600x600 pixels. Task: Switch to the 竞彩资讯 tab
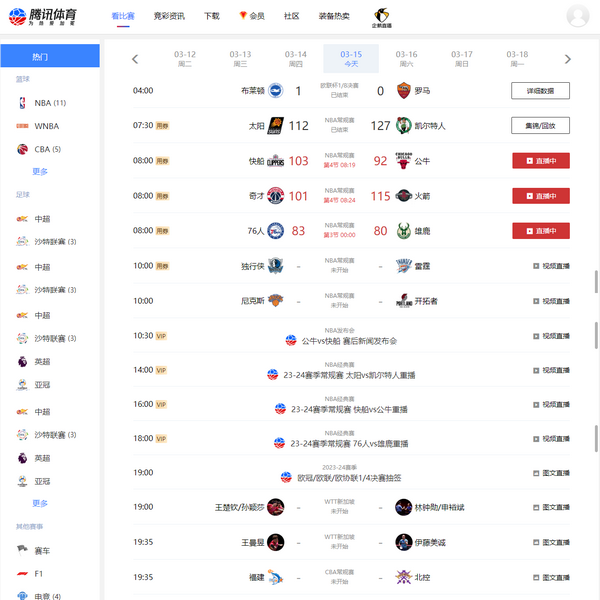(x=169, y=17)
